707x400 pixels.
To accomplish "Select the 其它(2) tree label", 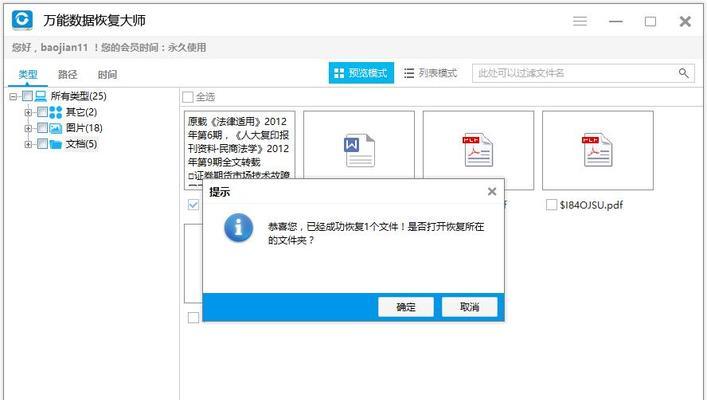I will pyautogui.click(x=81, y=112).
